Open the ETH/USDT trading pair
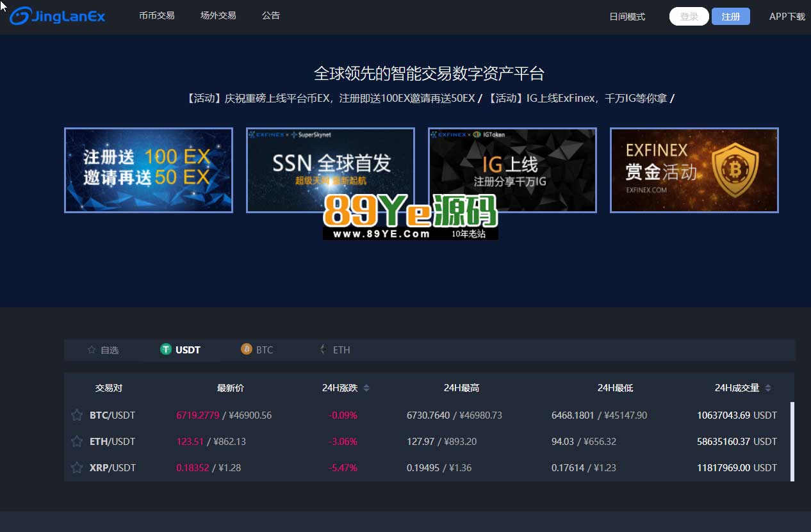 [113, 442]
